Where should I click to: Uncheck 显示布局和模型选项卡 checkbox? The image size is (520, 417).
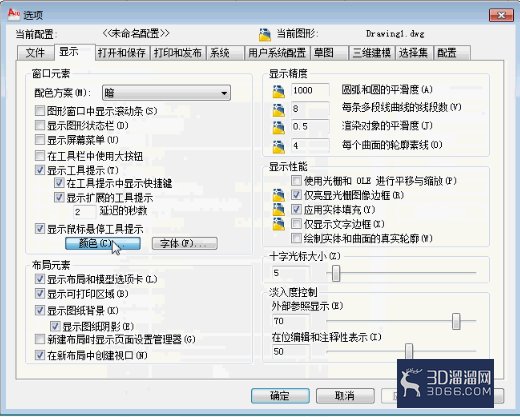coord(40,278)
